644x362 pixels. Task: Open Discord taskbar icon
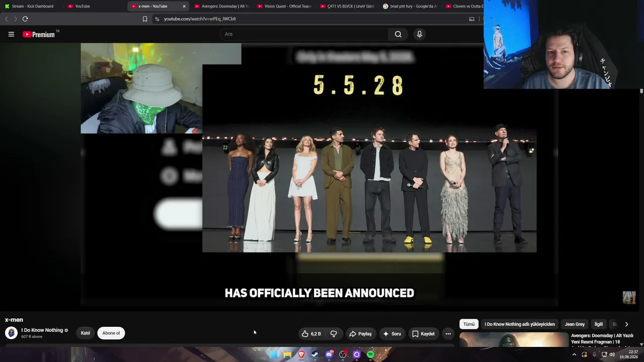click(329, 354)
